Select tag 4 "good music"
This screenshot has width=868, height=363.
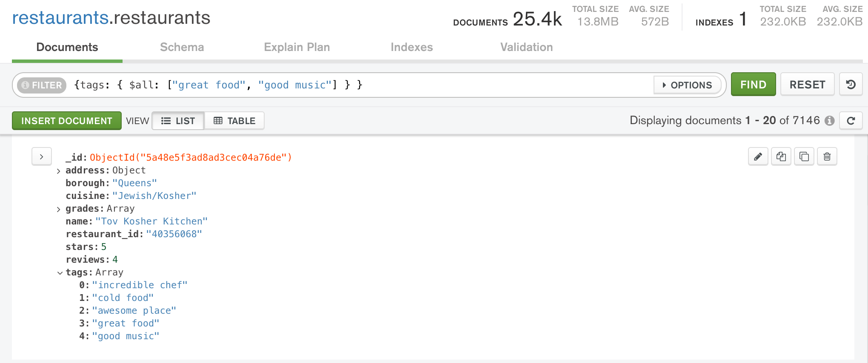click(x=126, y=336)
